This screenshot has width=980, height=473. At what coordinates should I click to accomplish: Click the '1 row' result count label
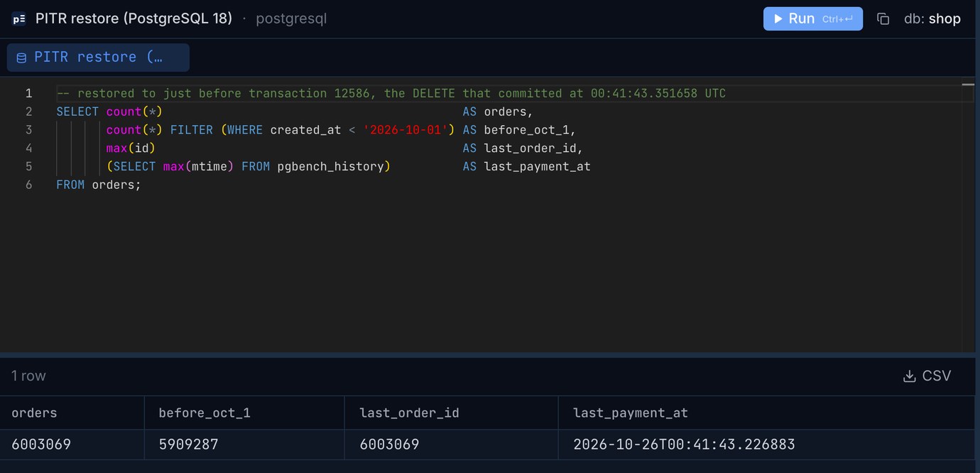(28, 376)
